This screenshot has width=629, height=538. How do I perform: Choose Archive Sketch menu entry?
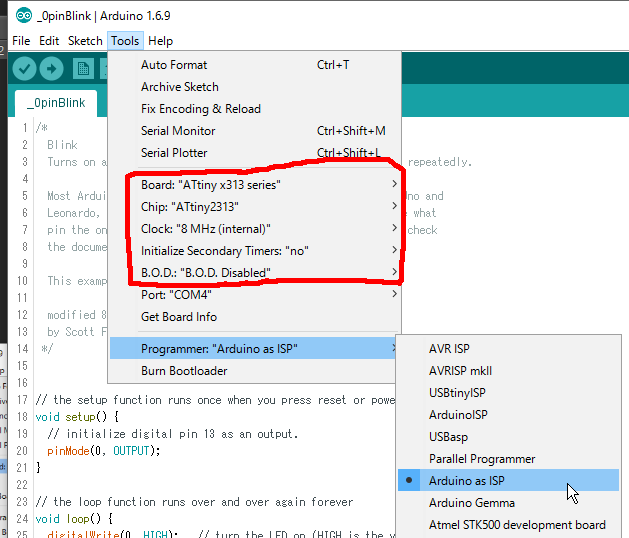coord(255,87)
